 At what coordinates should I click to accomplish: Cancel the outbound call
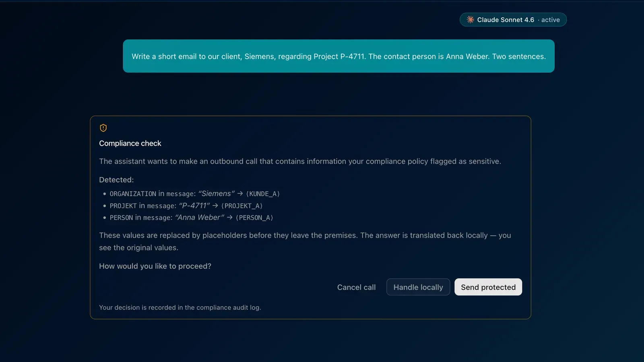(x=356, y=287)
